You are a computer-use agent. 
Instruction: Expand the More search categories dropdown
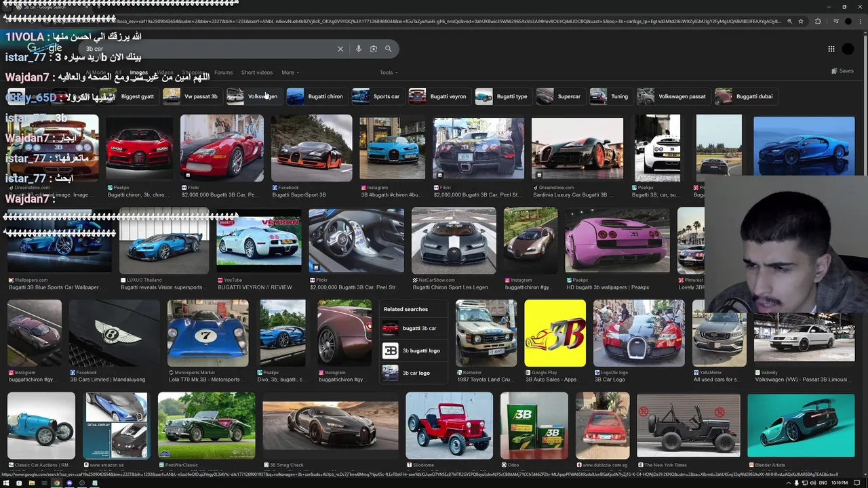(290, 73)
